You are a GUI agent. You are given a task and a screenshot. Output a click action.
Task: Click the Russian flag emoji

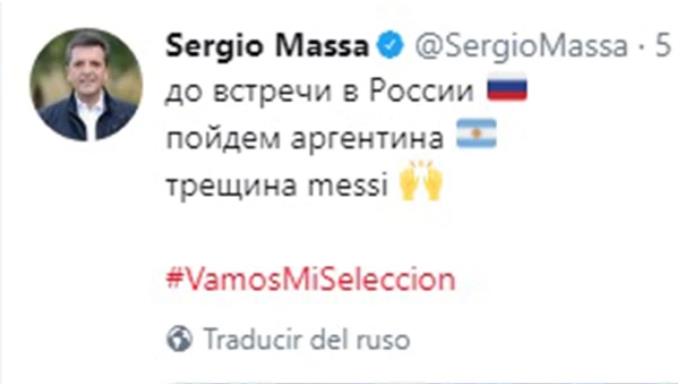coord(507,88)
